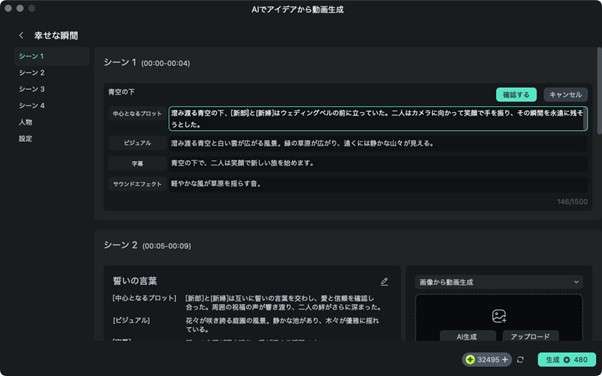Click the シーン 2 header with timestamp 00:05-00:09

(x=147, y=245)
